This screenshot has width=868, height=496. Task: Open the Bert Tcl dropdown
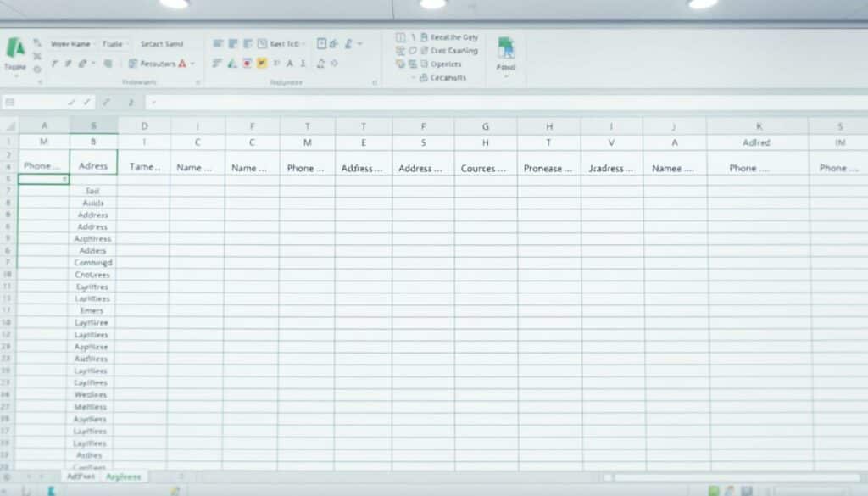[304, 44]
